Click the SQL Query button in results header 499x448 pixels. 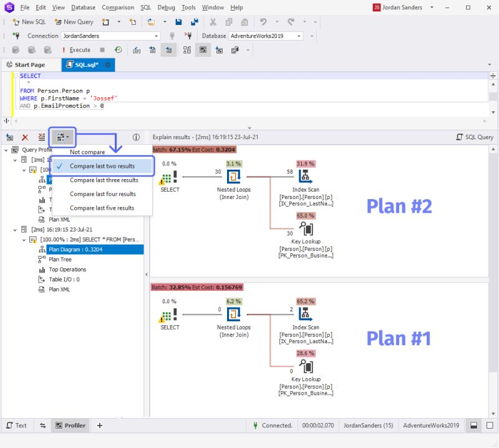coord(475,137)
